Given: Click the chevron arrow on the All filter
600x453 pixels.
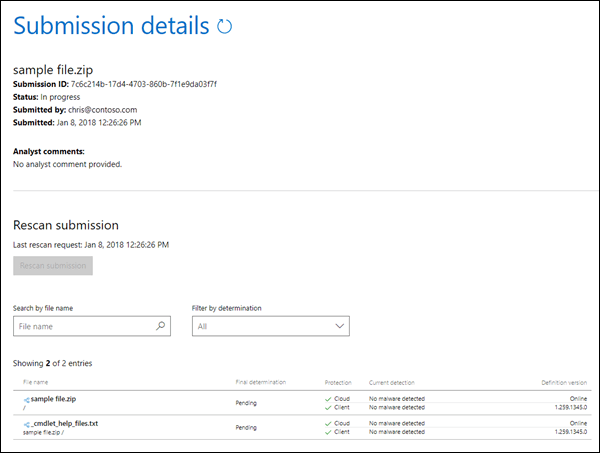Looking at the screenshot, I should pyautogui.click(x=339, y=326).
